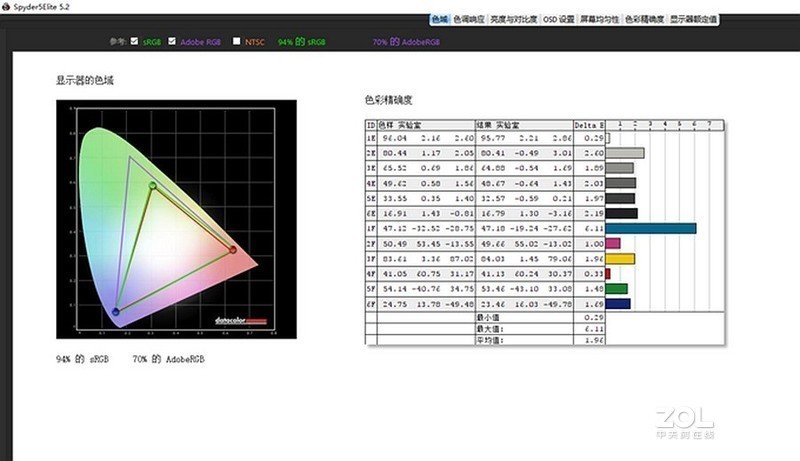Select row ID 5E in the table
The height and width of the screenshot is (461, 800).
tap(371, 198)
